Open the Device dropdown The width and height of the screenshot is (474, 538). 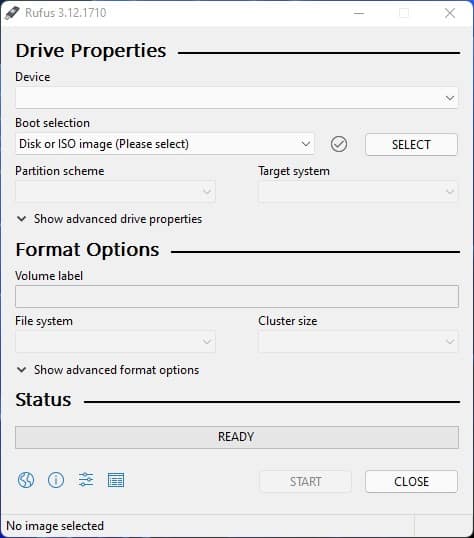[x=236, y=98]
